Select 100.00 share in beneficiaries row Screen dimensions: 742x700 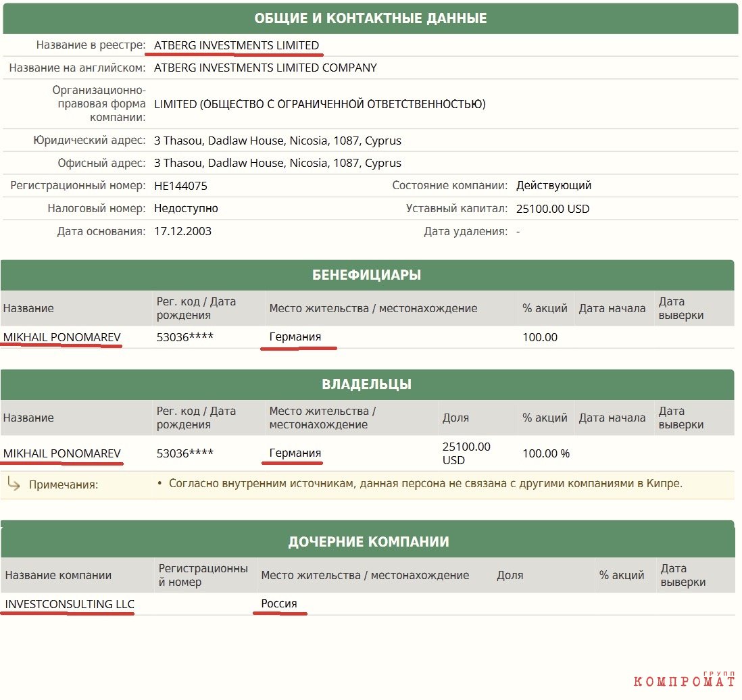540,337
